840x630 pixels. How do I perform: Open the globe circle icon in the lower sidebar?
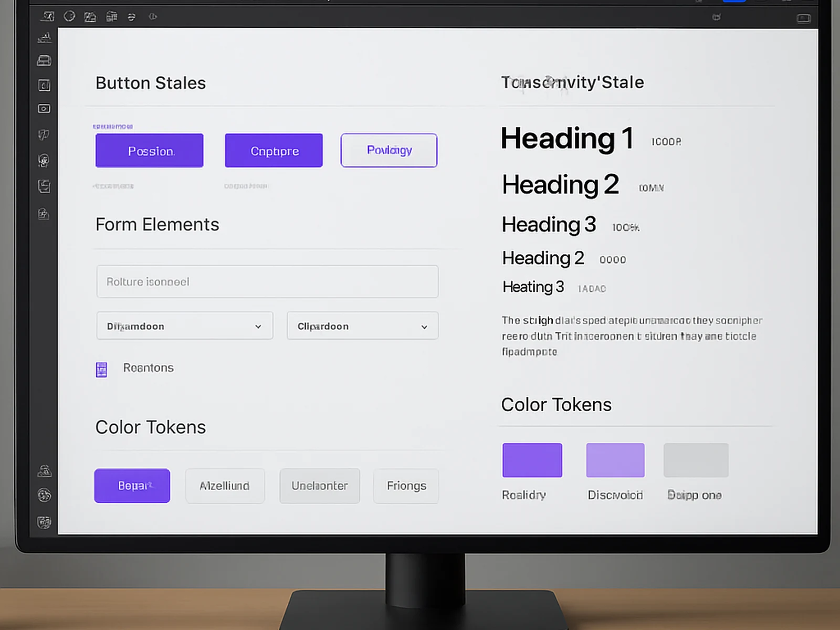45,495
